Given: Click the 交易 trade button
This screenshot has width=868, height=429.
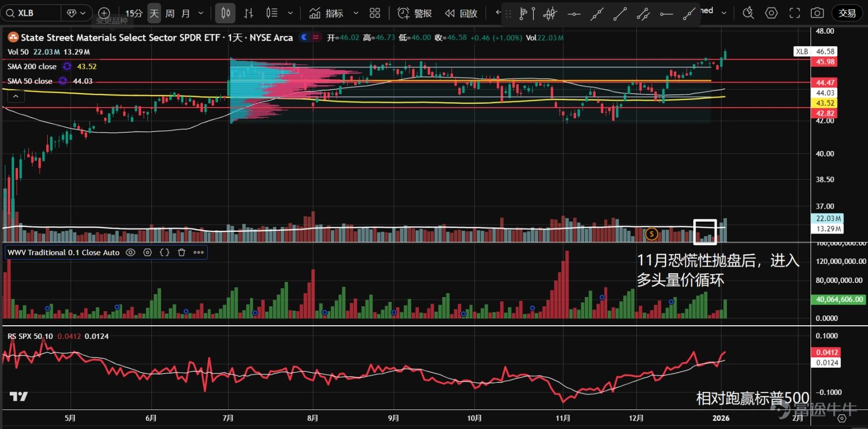Looking at the screenshot, I should pyautogui.click(x=847, y=13).
